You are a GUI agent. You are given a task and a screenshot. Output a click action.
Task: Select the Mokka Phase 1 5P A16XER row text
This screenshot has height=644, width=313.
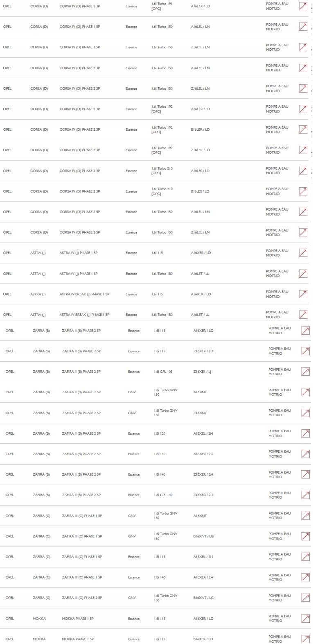[x=155, y=619]
